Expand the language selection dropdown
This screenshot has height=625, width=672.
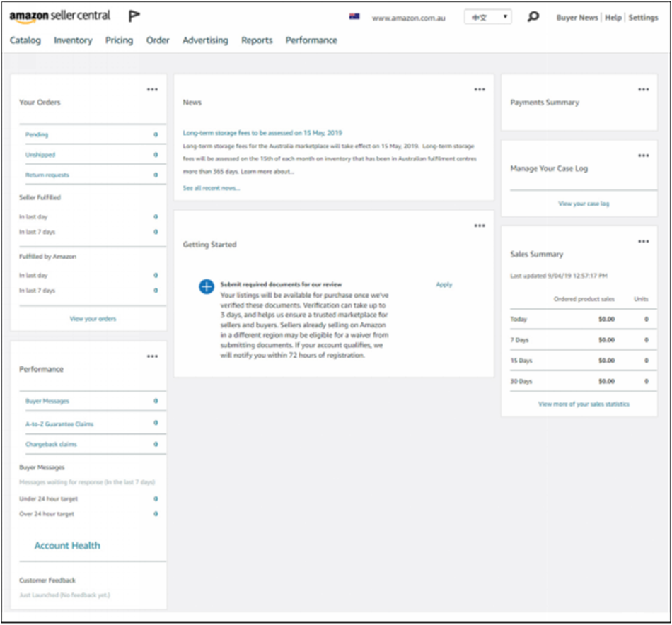tap(488, 17)
